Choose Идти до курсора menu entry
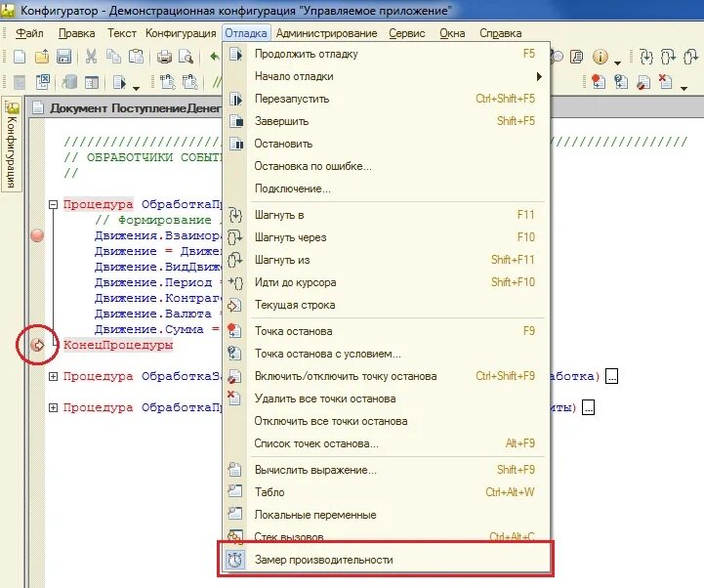The width and height of the screenshot is (704, 588). (x=386, y=282)
